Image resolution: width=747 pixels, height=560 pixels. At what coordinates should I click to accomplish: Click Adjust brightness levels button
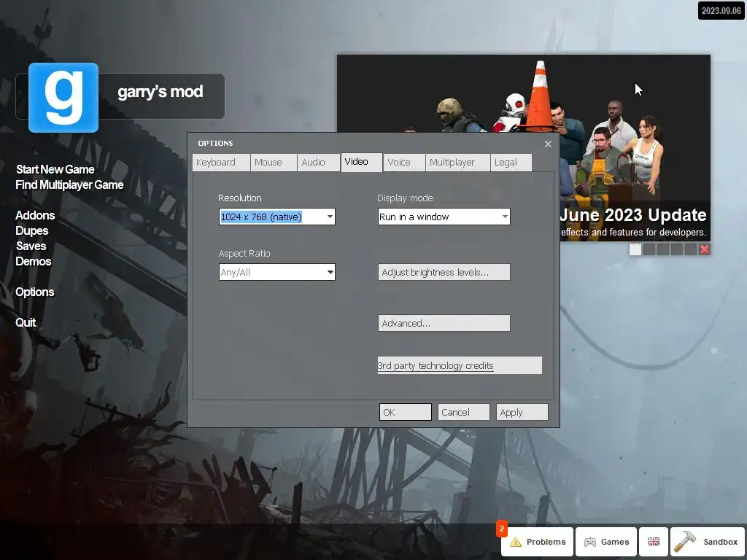tap(444, 272)
